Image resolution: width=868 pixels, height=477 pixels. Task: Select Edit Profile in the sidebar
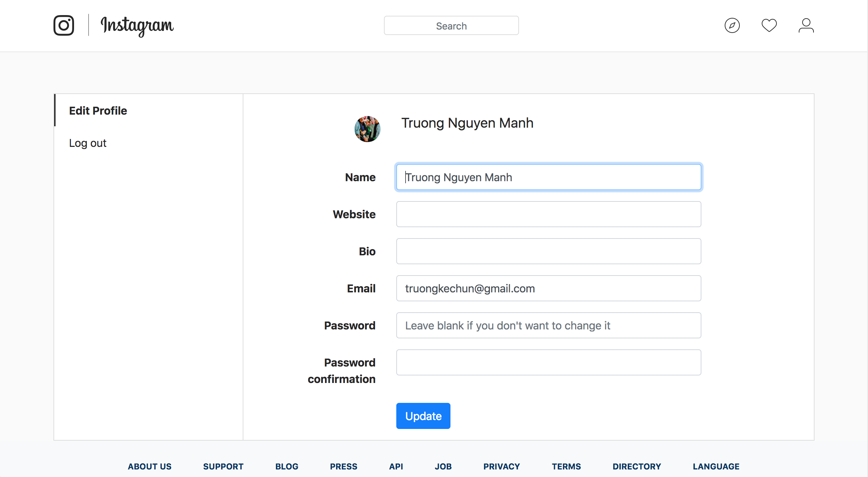coord(98,110)
